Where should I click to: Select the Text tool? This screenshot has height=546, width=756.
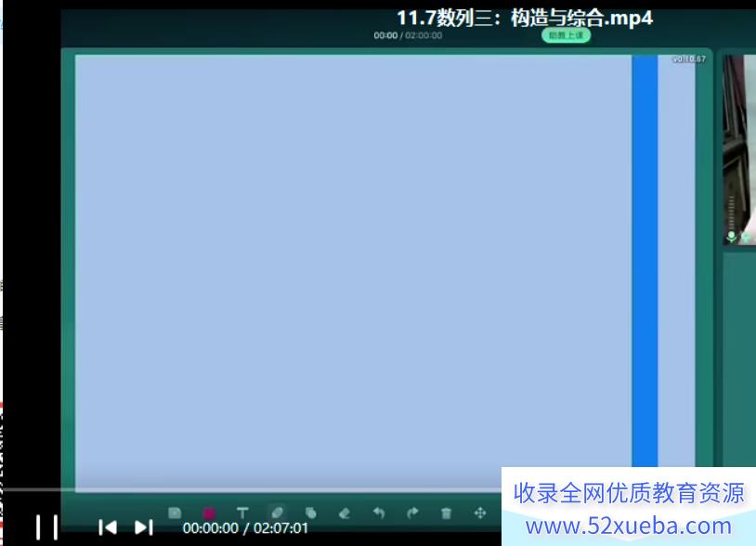[x=242, y=513]
